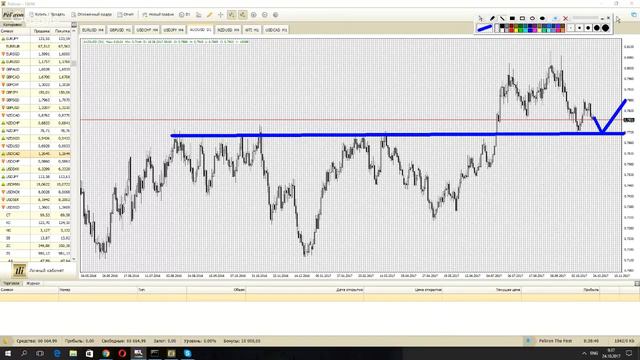Select the straight line drawing tool
The width and height of the screenshot is (640, 360).
[x=502, y=18]
